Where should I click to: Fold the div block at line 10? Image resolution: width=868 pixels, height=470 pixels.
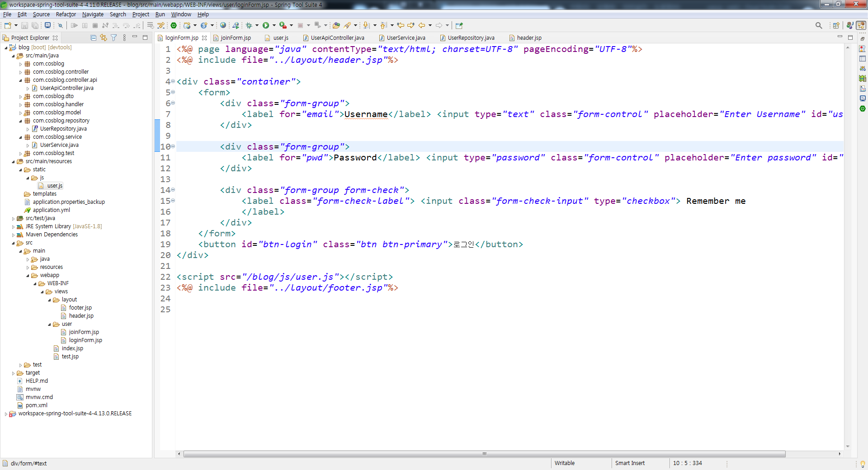(173, 146)
